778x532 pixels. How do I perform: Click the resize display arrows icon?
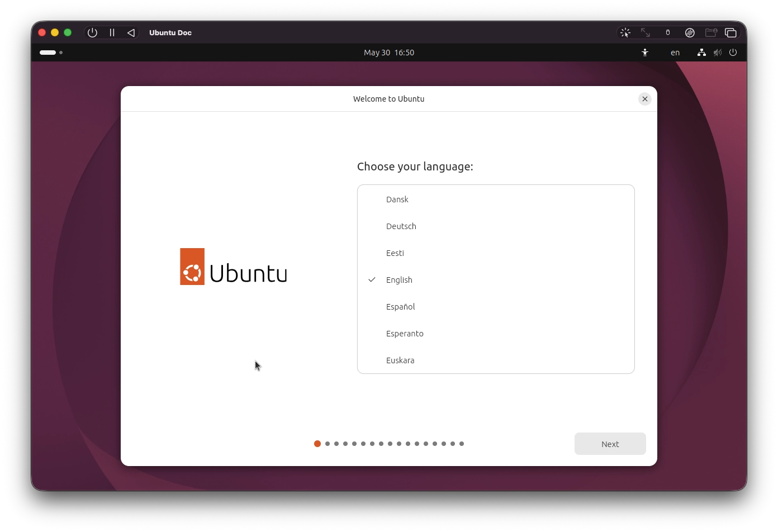[x=646, y=32]
